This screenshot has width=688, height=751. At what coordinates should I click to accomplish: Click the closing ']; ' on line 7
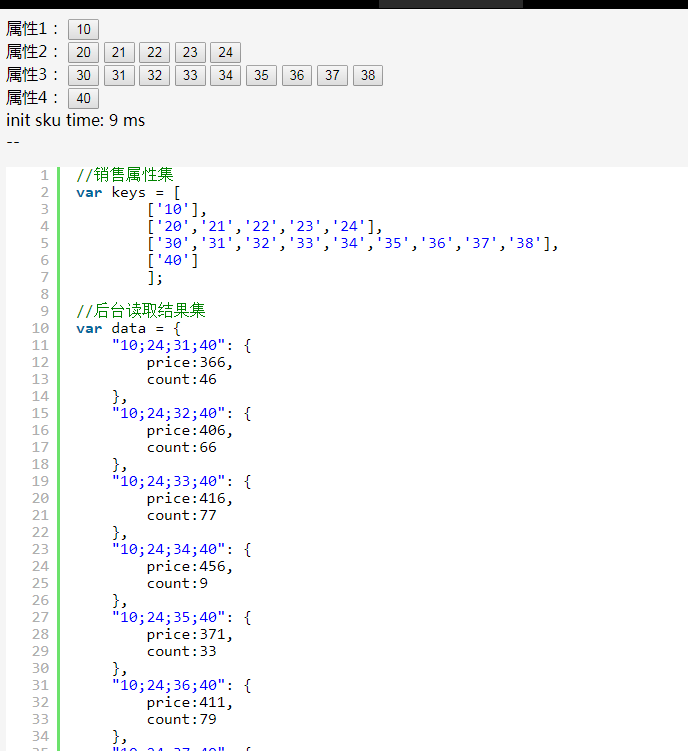click(x=155, y=278)
